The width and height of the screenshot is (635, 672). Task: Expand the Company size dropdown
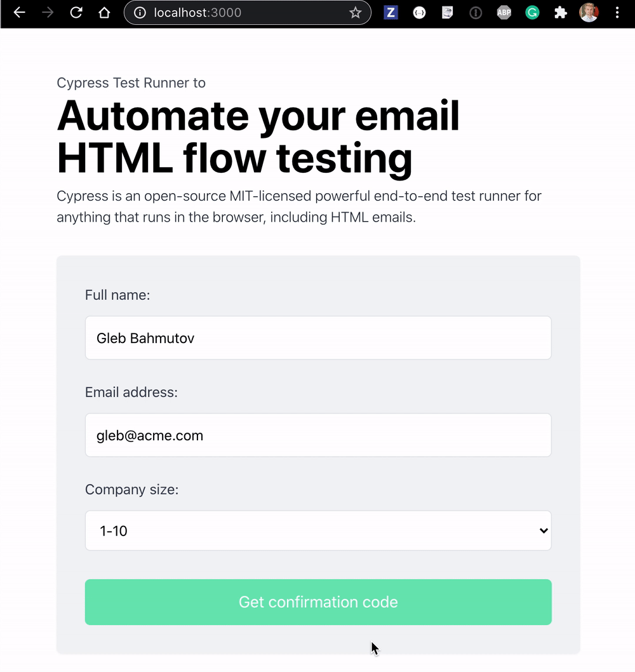coord(318,530)
